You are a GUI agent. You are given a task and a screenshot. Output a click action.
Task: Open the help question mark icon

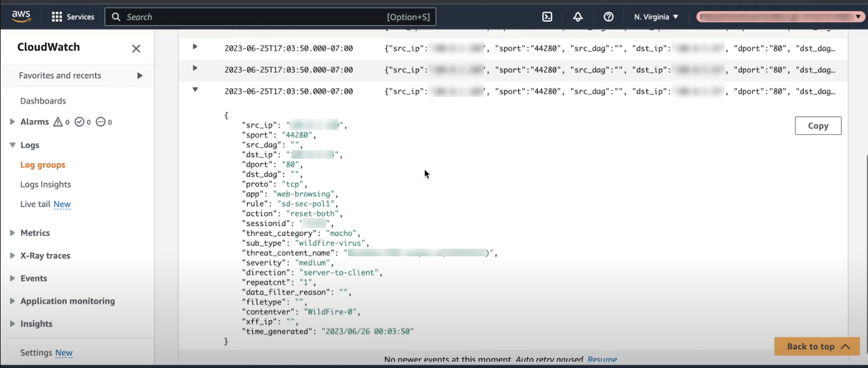coord(608,17)
